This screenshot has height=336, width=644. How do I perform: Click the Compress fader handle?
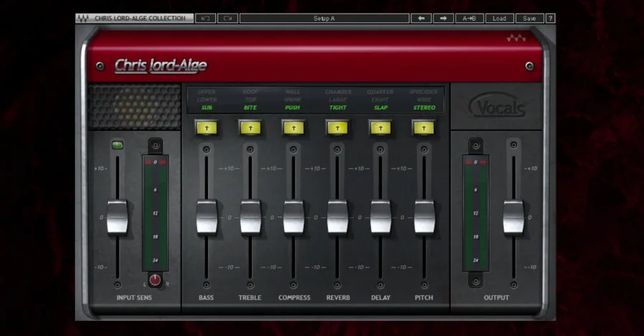coord(293,217)
